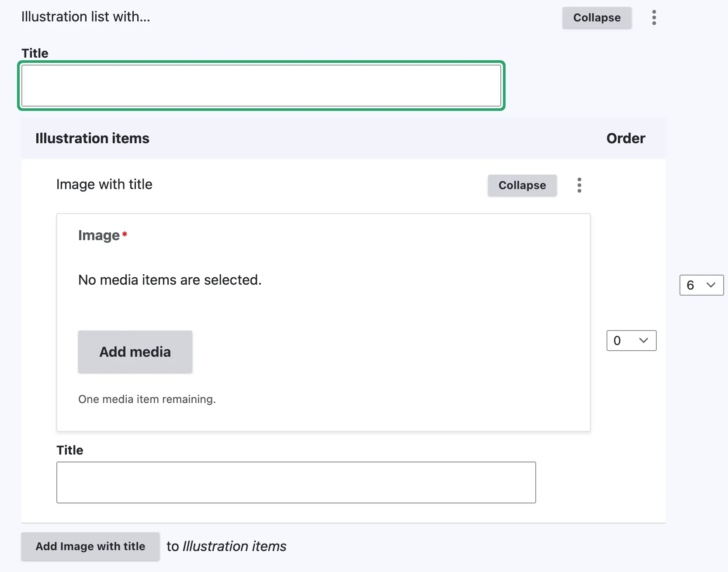The width and height of the screenshot is (728, 572).
Task: Open the order weight dropdown showing 6
Action: click(x=701, y=285)
